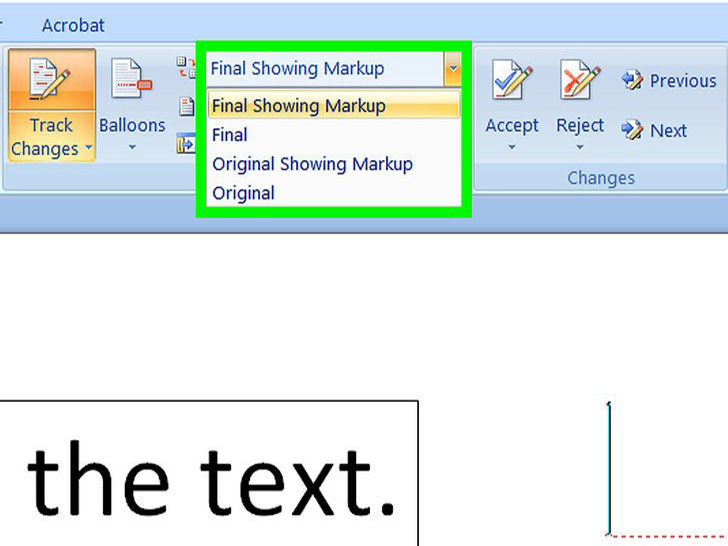The image size is (728, 546).
Task: Choose Original Showing Markup option
Action: pyautogui.click(x=334, y=164)
